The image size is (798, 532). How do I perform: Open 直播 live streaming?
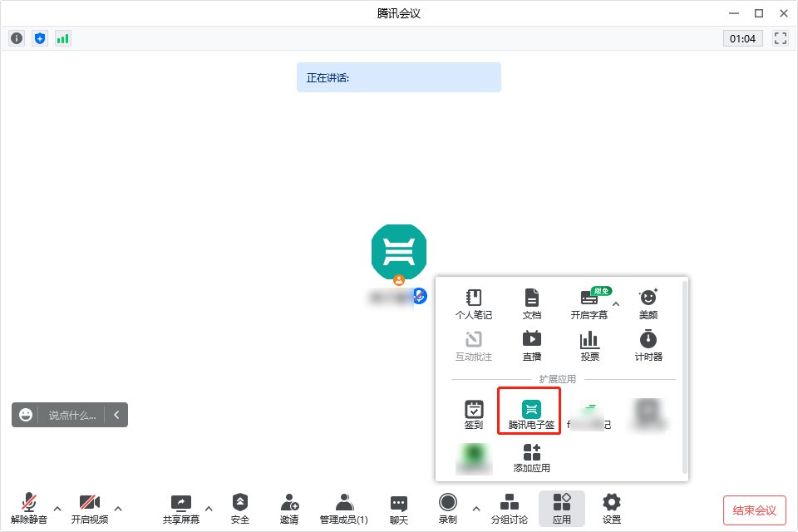tap(532, 346)
